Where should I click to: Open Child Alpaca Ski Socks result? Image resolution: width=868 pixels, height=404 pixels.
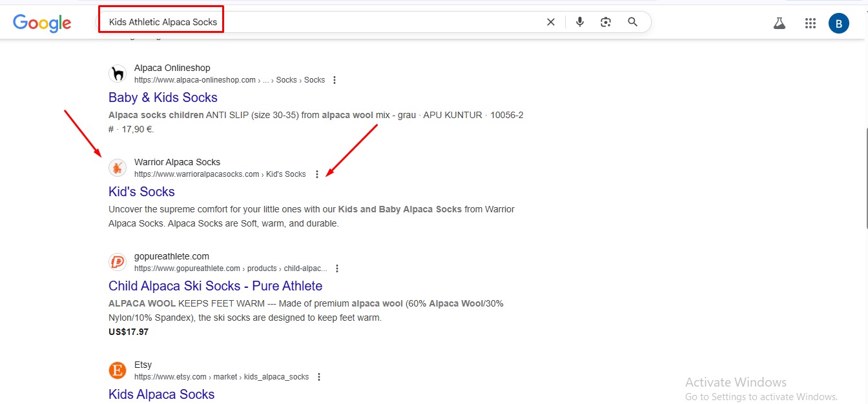215,286
